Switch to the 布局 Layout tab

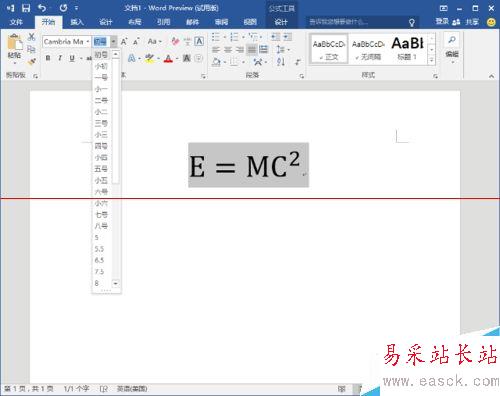(x=135, y=22)
